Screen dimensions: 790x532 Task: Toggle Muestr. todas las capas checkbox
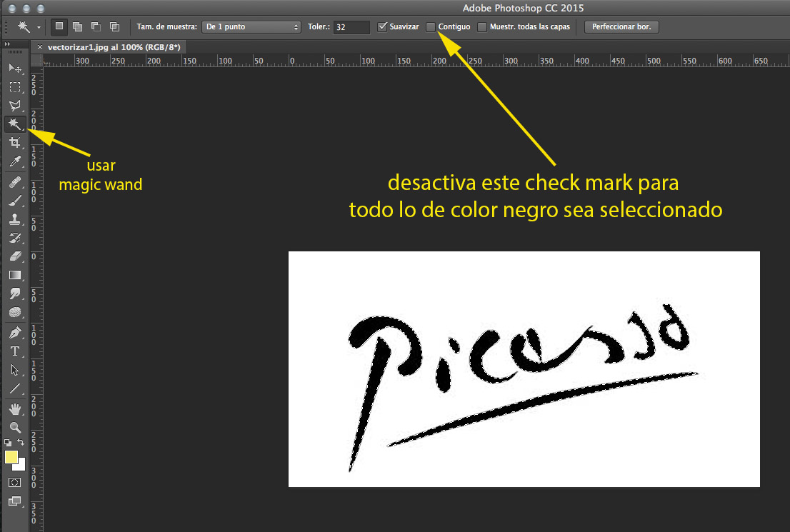482,26
